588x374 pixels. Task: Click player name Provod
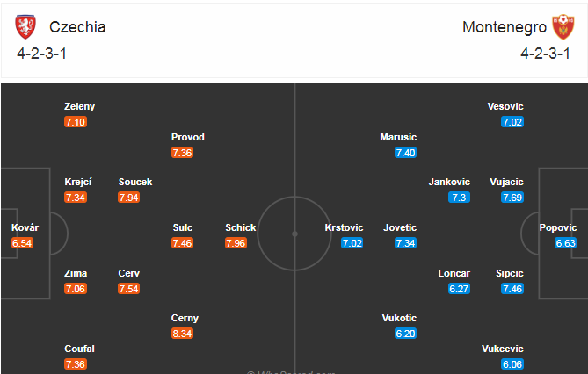[x=188, y=137]
